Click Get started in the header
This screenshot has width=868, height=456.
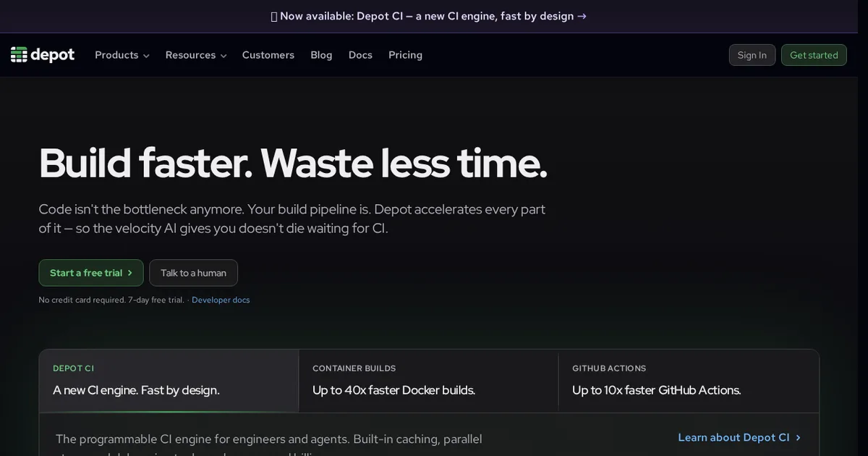tap(814, 55)
